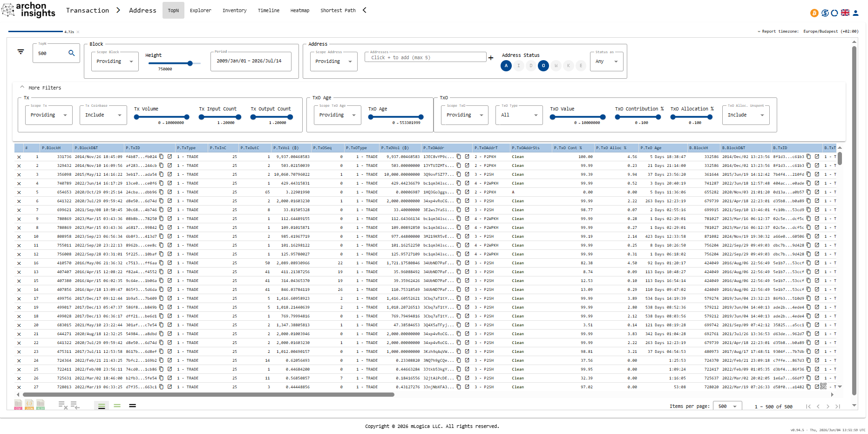The height and width of the screenshot is (434, 868).
Task: Switch to the Explorer tab
Action: [201, 10]
